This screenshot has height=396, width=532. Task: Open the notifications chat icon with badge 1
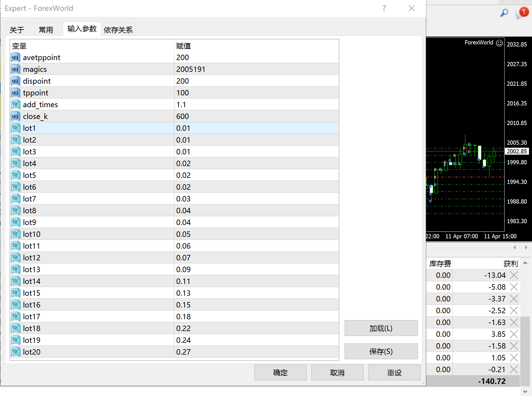point(522,13)
